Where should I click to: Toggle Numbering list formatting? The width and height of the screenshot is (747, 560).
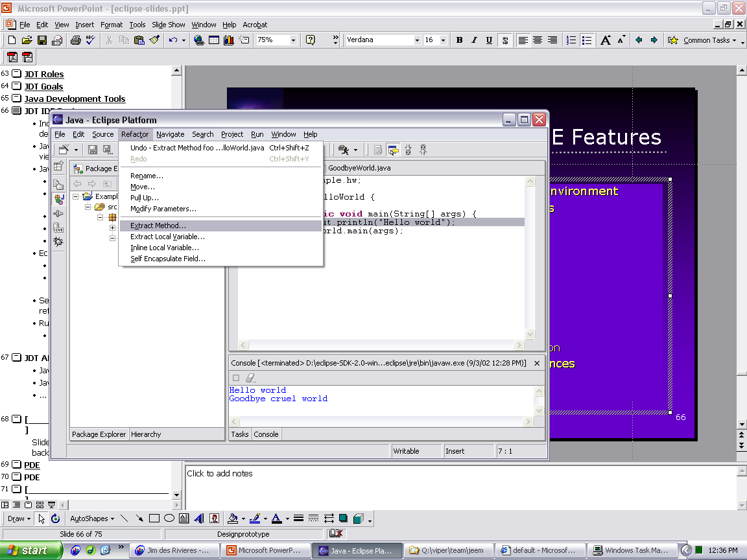click(571, 40)
